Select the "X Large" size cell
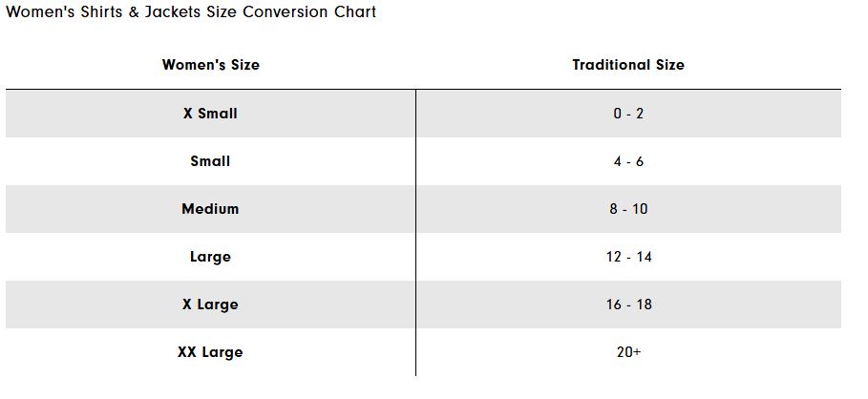Image resolution: width=868 pixels, height=399 pixels. tap(210, 304)
